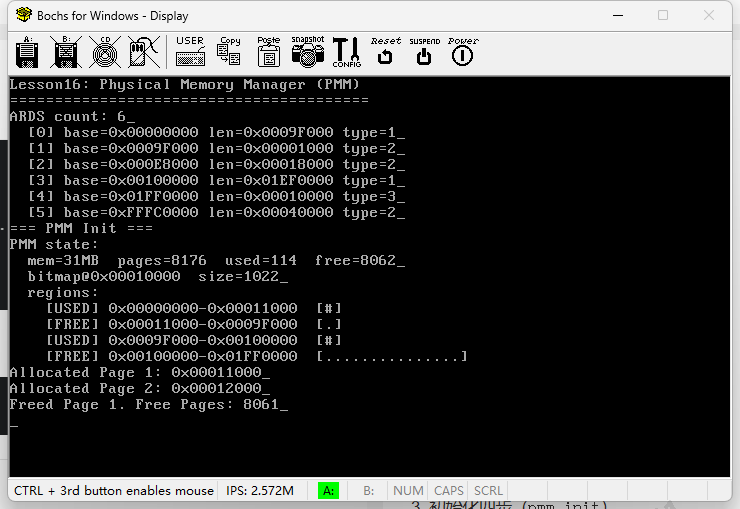Click ARDS entry [3] base=0x00100000

(x=216, y=181)
